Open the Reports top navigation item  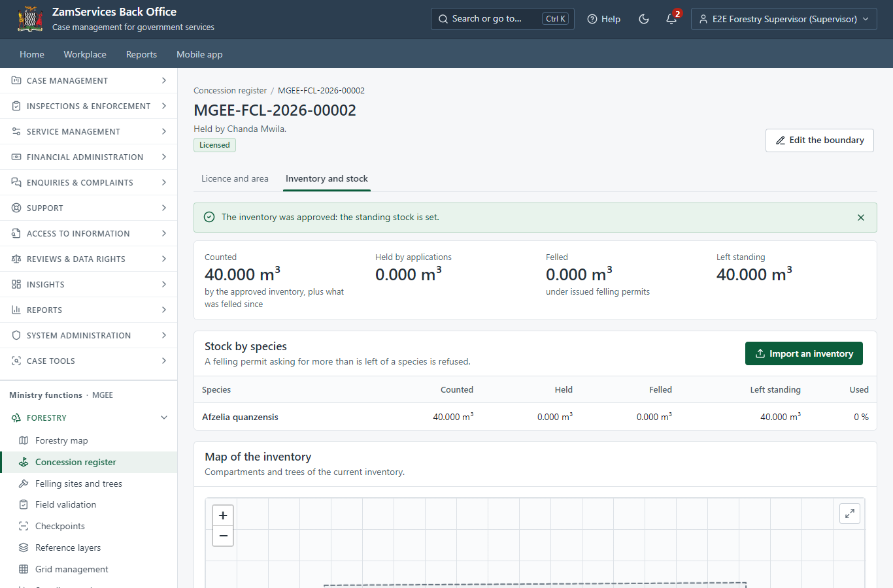141,54
